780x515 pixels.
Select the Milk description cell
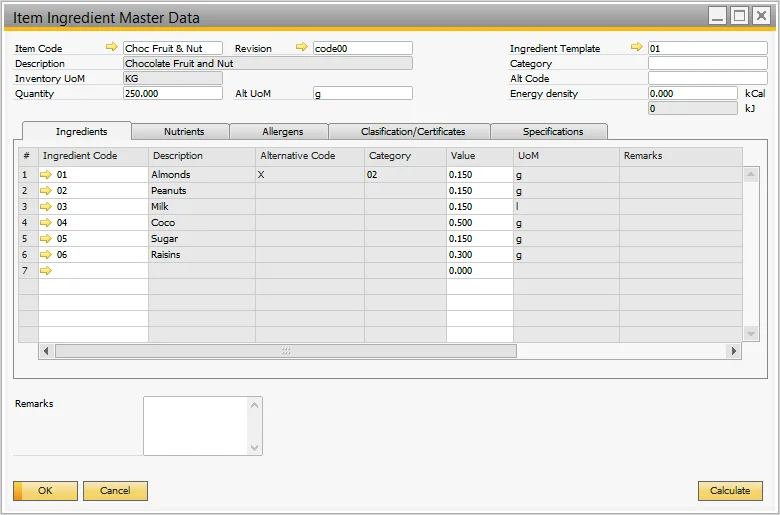pyautogui.click(x=202, y=206)
